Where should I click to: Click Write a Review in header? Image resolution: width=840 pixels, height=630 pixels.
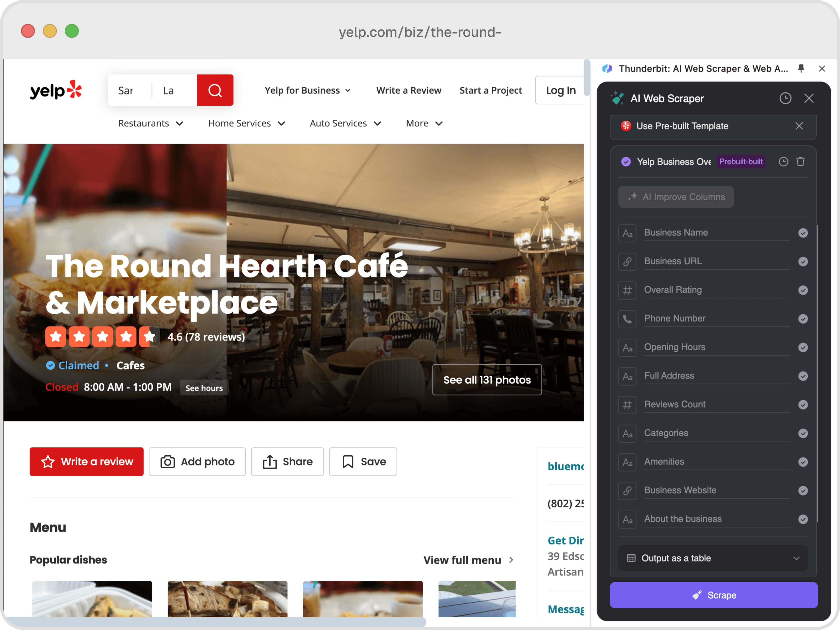pos(409,90)
